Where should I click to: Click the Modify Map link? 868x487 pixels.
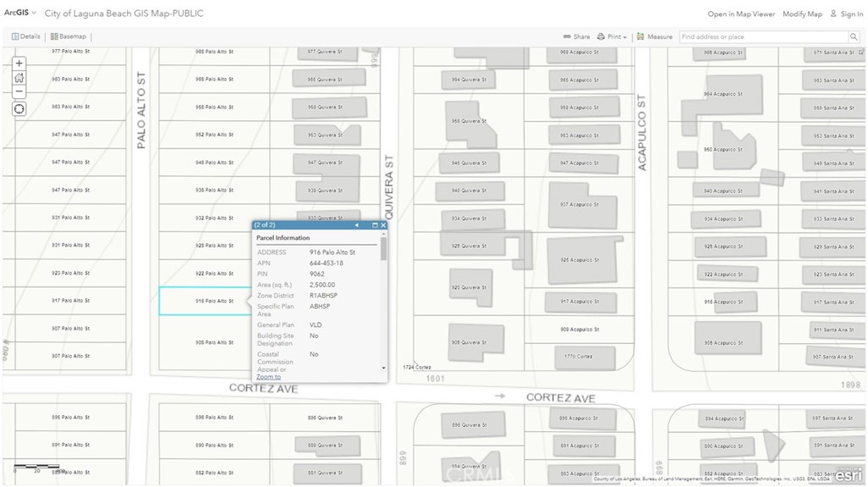pyautogui.click(x=802, y=14)
